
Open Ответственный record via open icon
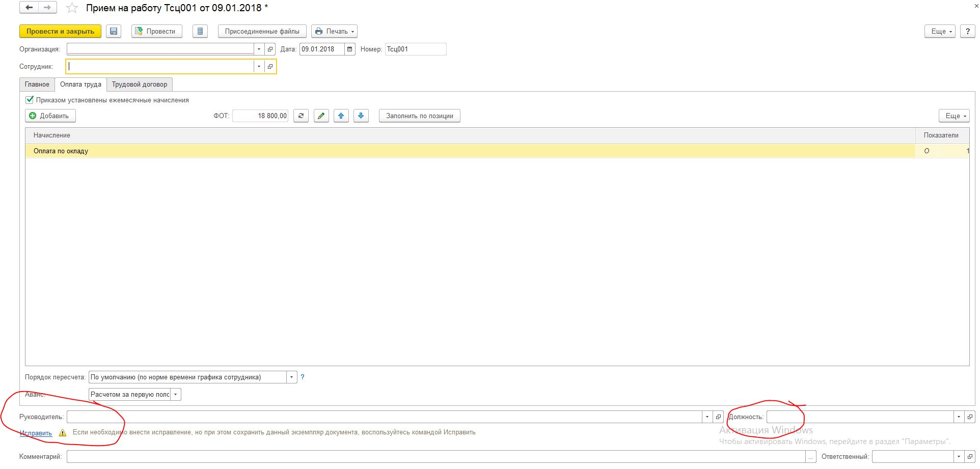pos(970,456)
